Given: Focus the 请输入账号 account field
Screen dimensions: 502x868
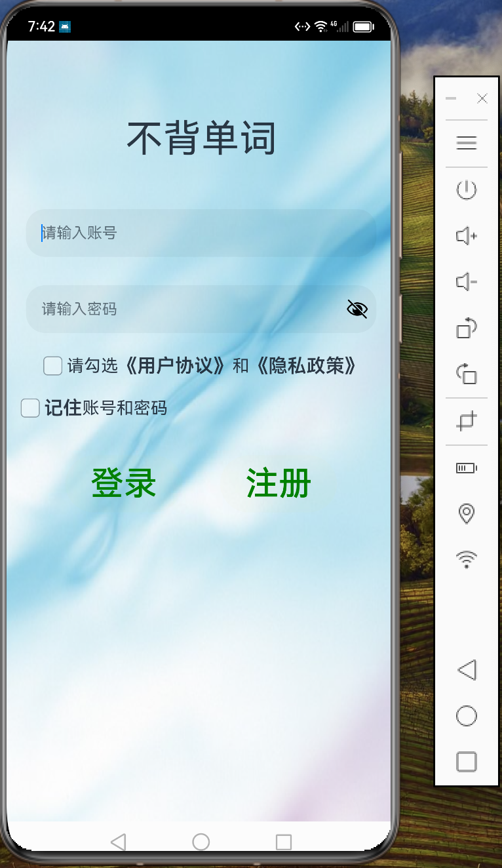Looking at the screenshot, I should click(201, 233).
